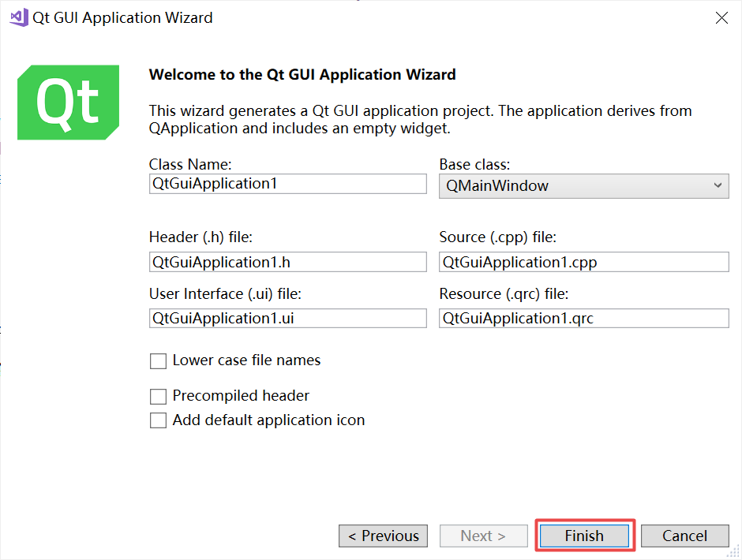Click the Cancel button
The width and height of the screenshot is (742, 560).
coord(684,536)
